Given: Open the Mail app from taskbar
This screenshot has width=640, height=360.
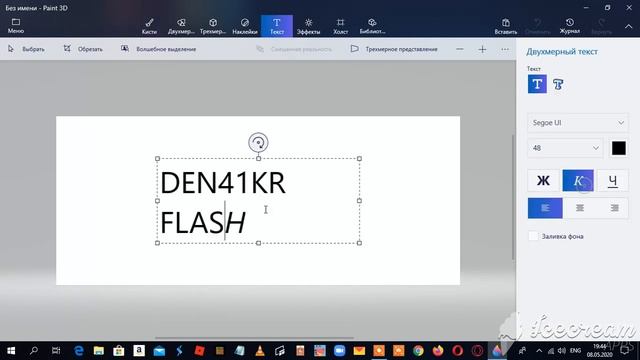Looking at the screenshot, I should point(159,351).
